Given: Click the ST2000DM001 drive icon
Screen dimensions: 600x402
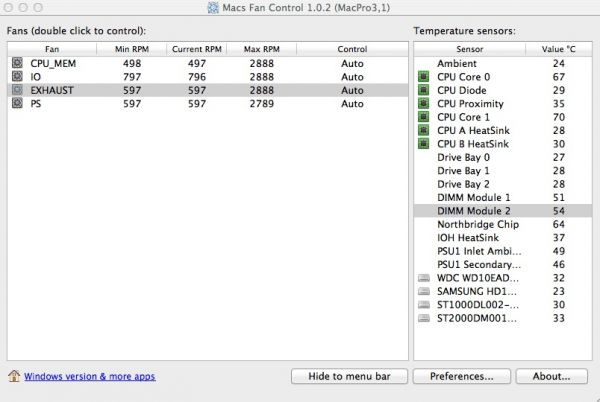Looking at the screenshot, I should pyautogui.click(x=424, y=319).
